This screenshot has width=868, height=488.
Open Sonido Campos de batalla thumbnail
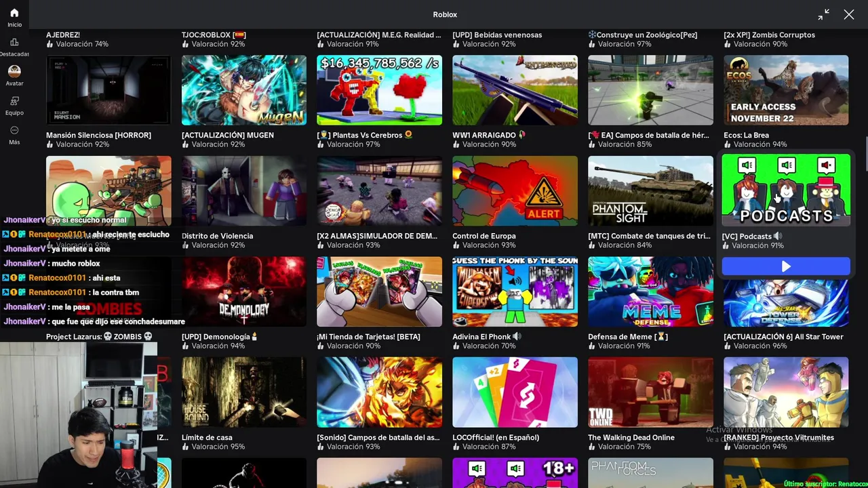pyautogui.click(x=379, y=392)
